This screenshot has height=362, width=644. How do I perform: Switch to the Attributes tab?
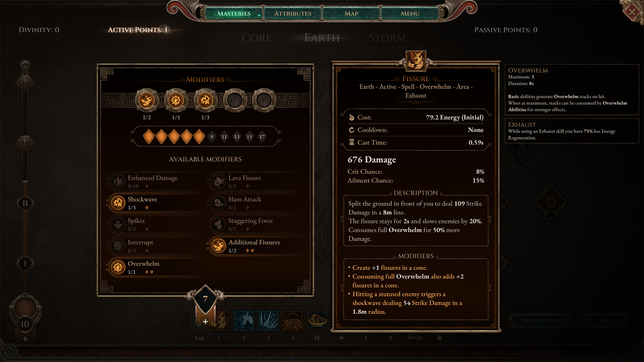click(292, 13)
